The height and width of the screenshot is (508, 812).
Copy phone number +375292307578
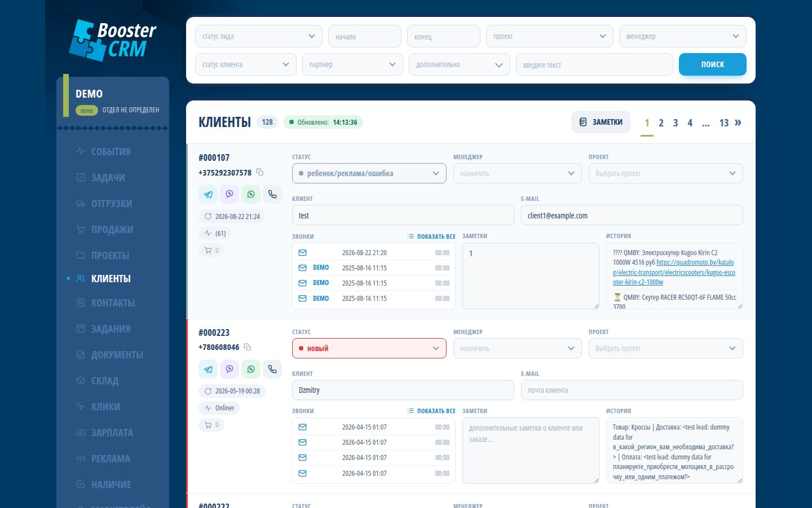[260, 172]
